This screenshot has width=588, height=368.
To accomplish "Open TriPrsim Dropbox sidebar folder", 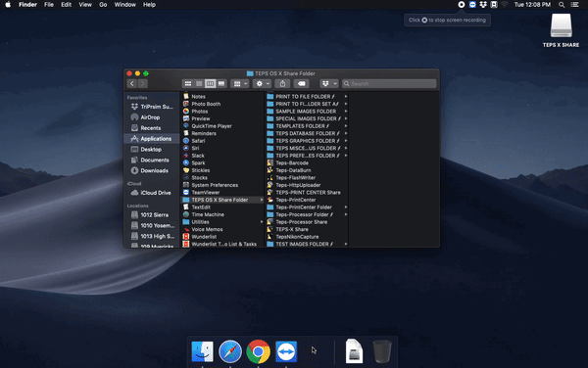I will click(152, 107).
